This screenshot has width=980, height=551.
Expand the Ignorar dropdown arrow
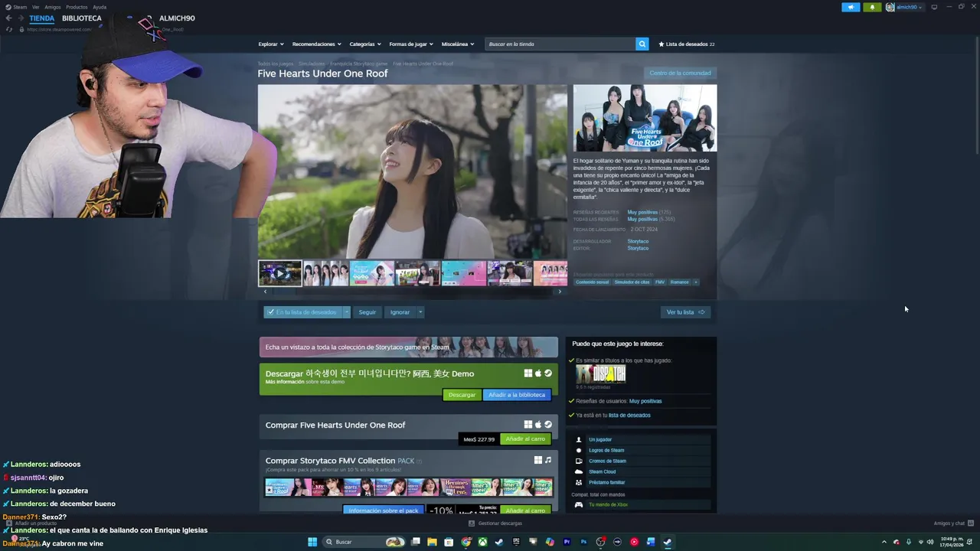[x=420, y=312]
